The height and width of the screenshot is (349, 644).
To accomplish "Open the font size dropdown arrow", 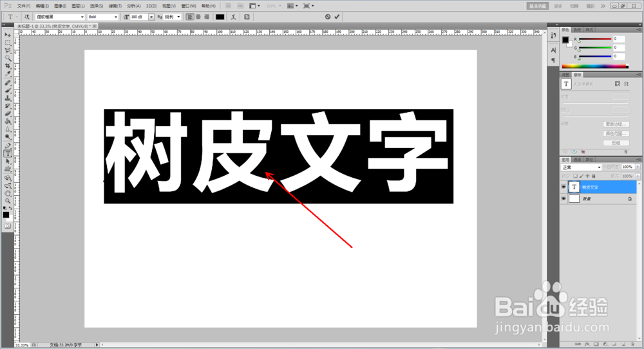I will 151,17.
